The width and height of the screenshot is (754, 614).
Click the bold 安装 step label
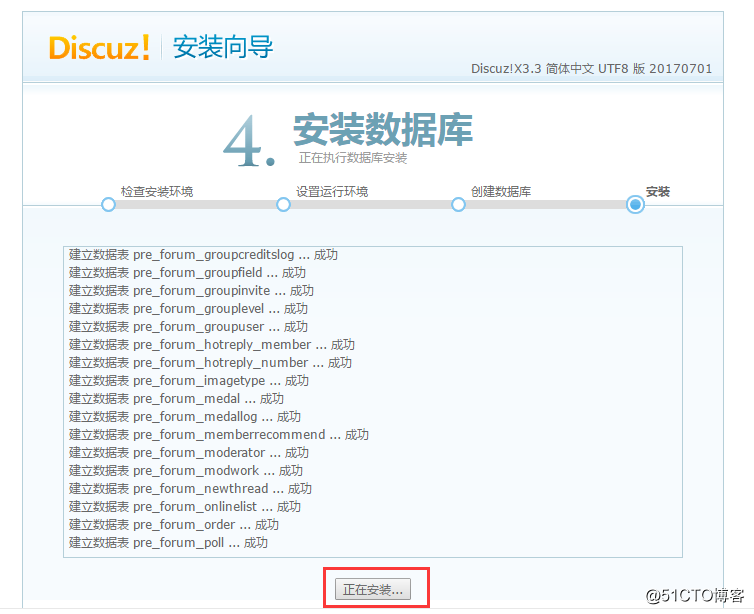tap(658, 191)
